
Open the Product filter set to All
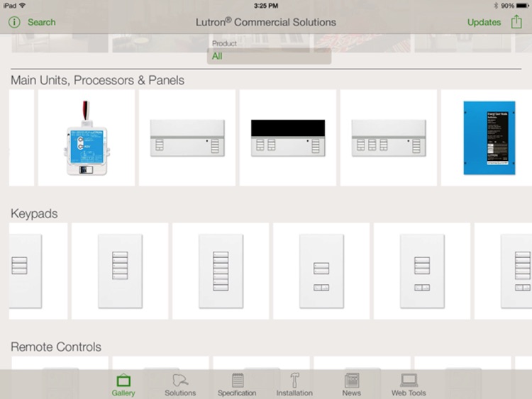pyautogui.click(x=269, y=56)
